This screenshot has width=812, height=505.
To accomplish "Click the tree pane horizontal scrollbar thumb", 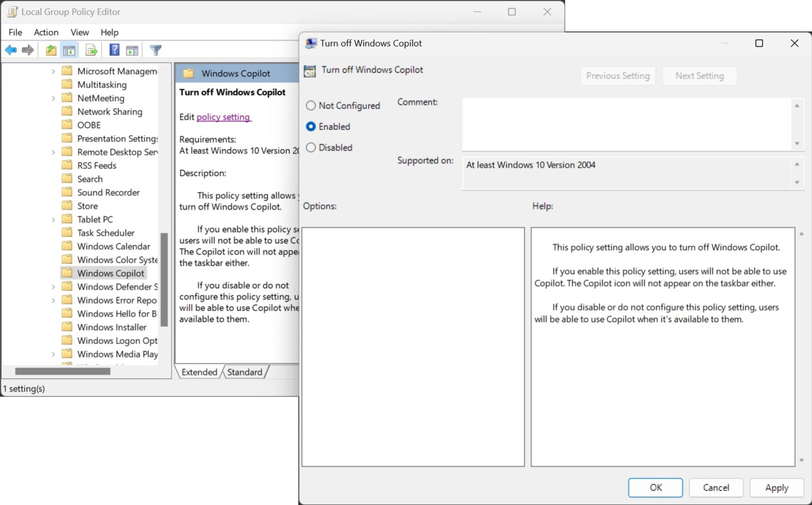I will click(x=63, y=371).
